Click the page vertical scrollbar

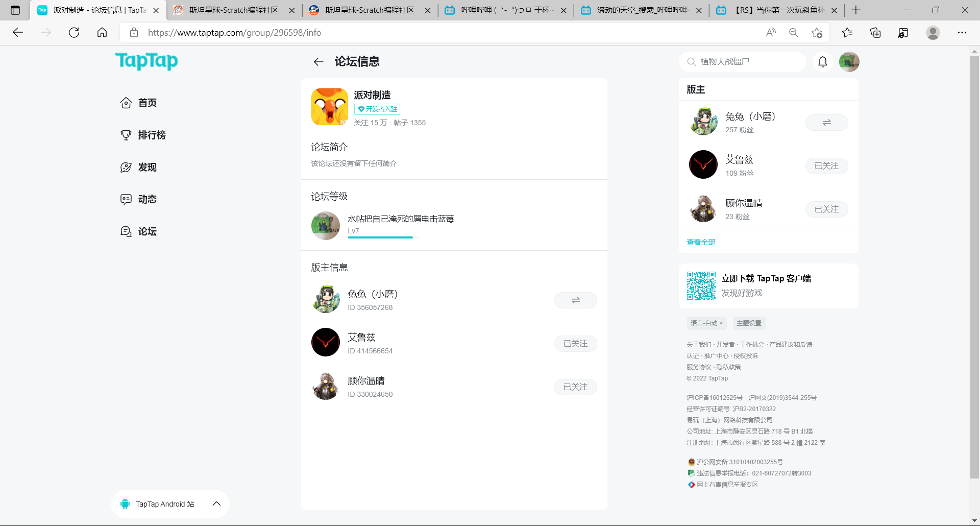(x=974, y=267)
